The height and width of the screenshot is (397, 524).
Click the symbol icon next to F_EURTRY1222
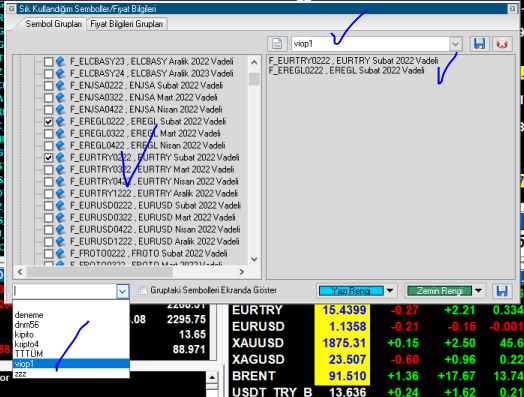pos(60,193)
